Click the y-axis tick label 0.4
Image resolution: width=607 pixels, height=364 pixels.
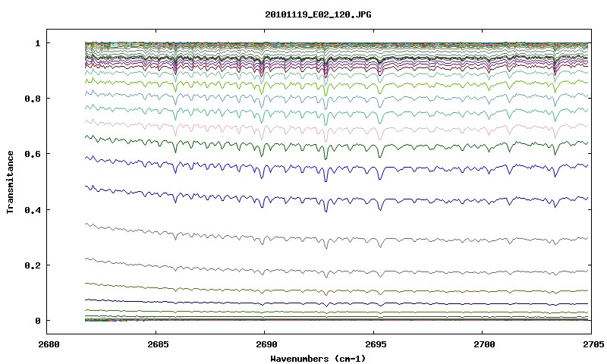point(33,210)
